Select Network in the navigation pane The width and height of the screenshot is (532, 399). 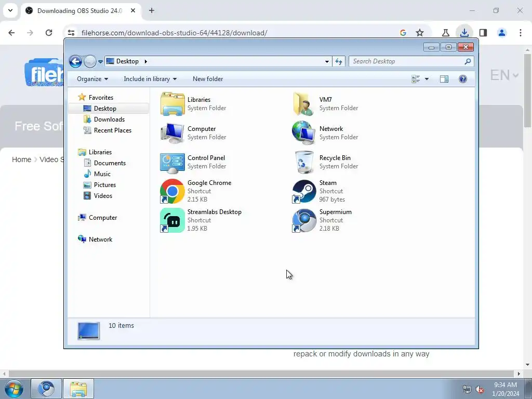(x=100, y=240)
